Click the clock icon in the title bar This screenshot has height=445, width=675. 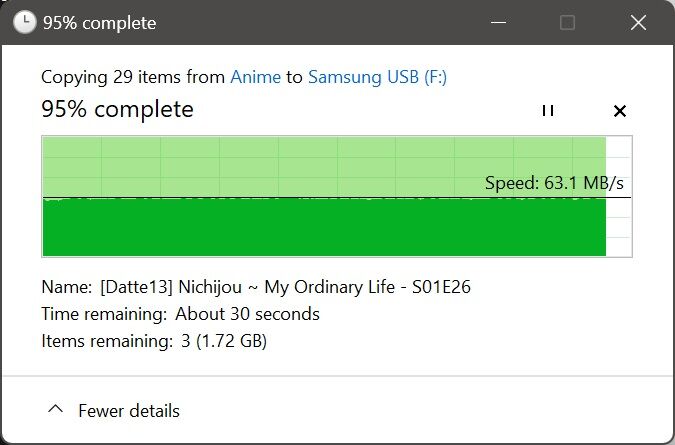pyautogui.click(x=25, y=22)
